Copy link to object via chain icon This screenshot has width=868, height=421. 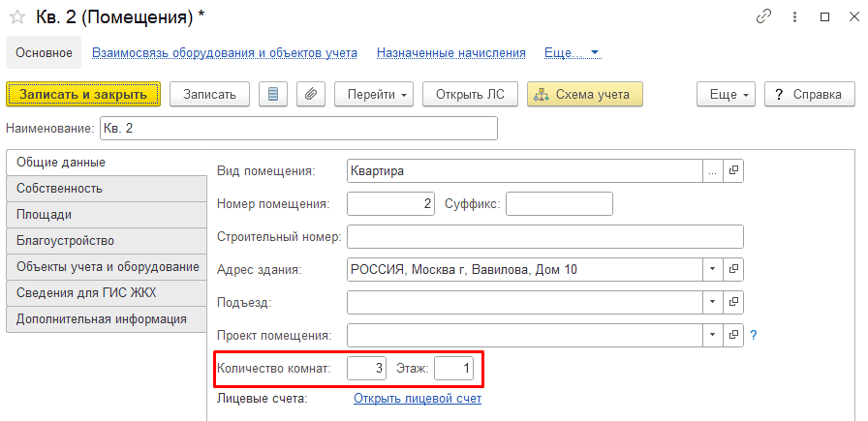763,17
